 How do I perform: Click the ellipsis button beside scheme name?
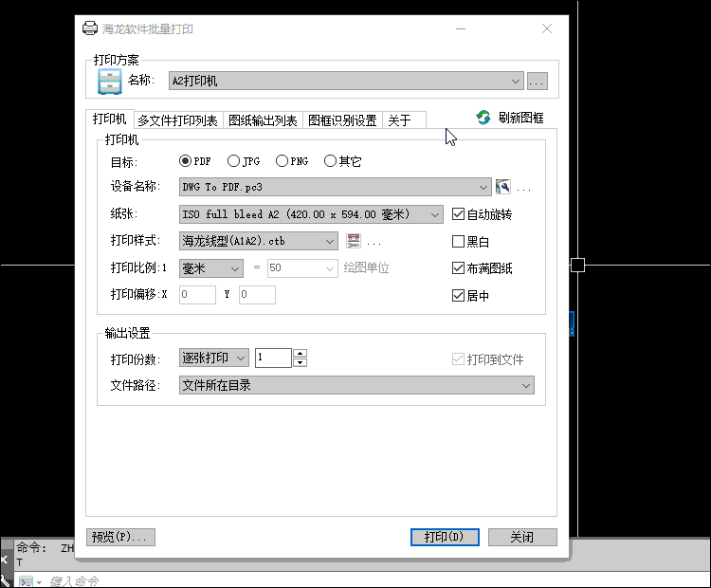coord(537,82)
